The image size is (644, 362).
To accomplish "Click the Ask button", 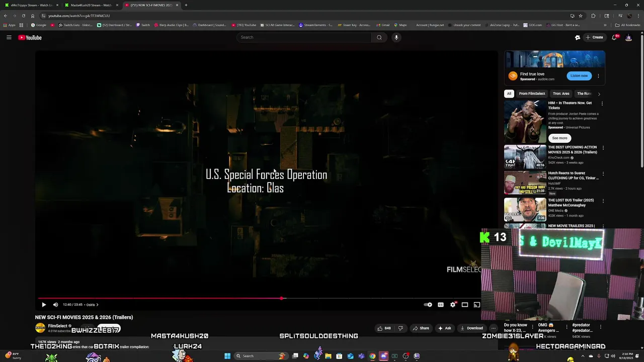I will click(444, 328).
